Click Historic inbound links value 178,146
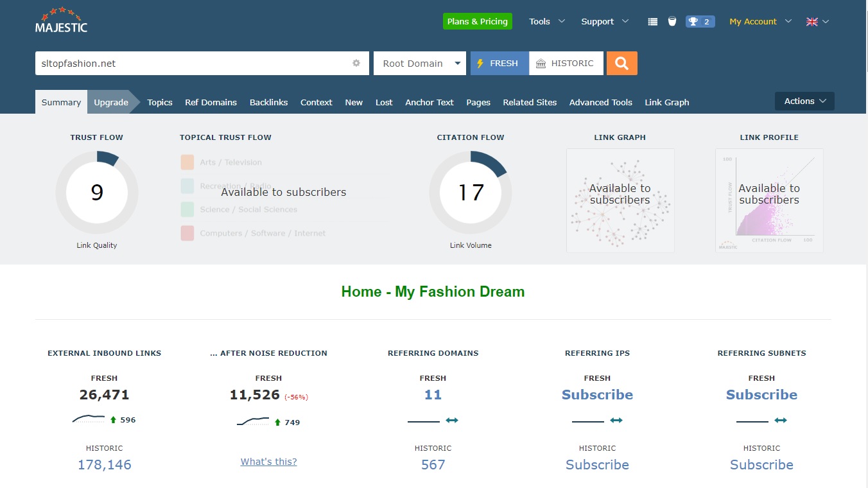This screenshot has height=488, width=868. (105, 465)
